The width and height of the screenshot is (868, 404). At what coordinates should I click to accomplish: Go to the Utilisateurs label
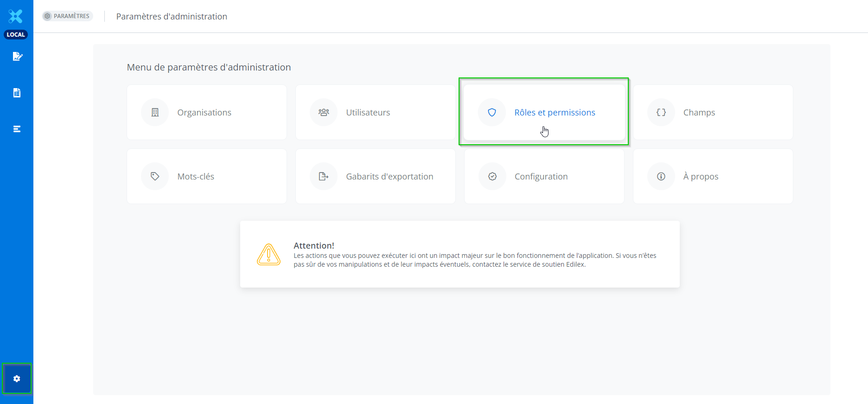[x=368, y=112]
